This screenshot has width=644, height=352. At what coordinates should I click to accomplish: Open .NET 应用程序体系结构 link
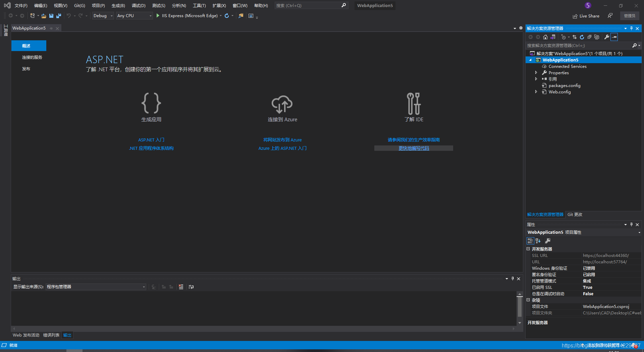(151, 148)
